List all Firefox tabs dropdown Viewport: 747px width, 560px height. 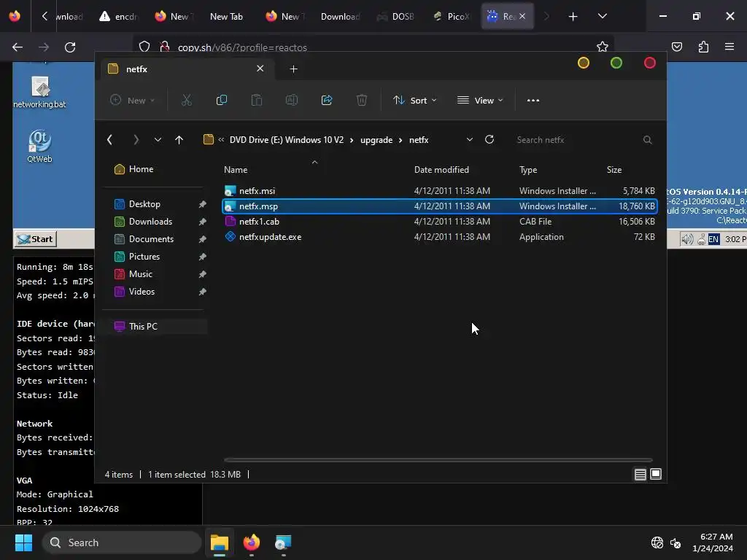click(602, 16)
